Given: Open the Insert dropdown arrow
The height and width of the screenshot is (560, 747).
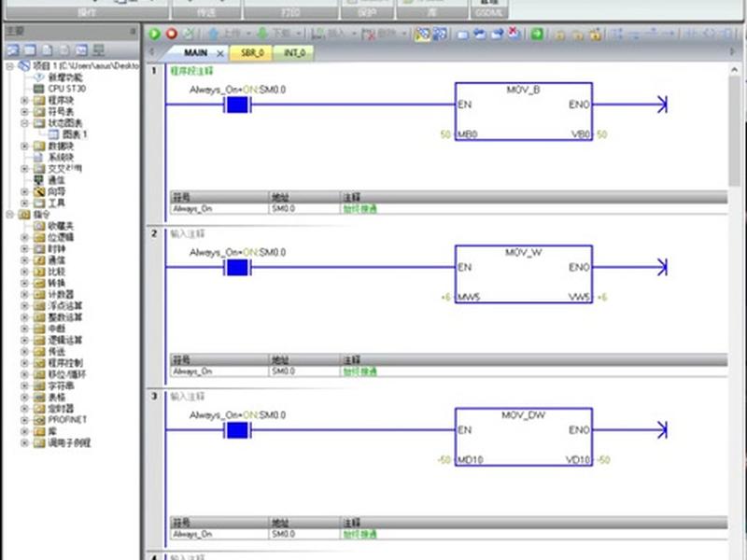Looking at the screenshot, I should (354, 34).
